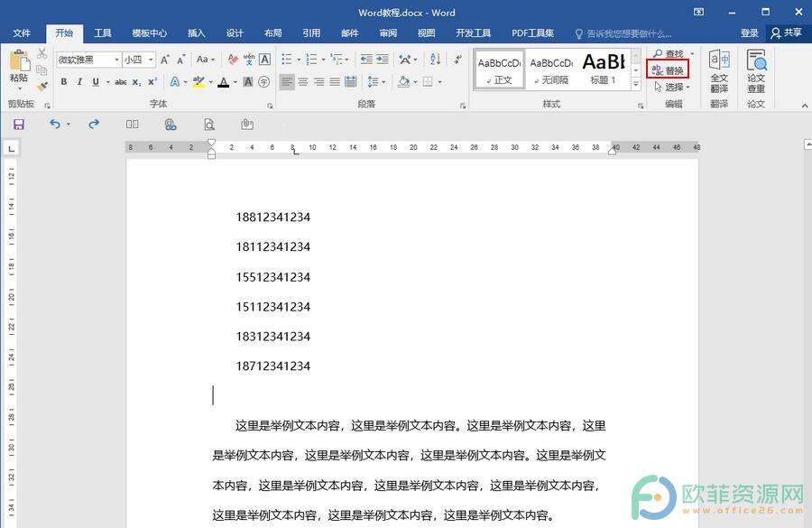Screen dimensions: 812x528
Task: Open the 审阅 ribbon tab
Action: [388, 33]
